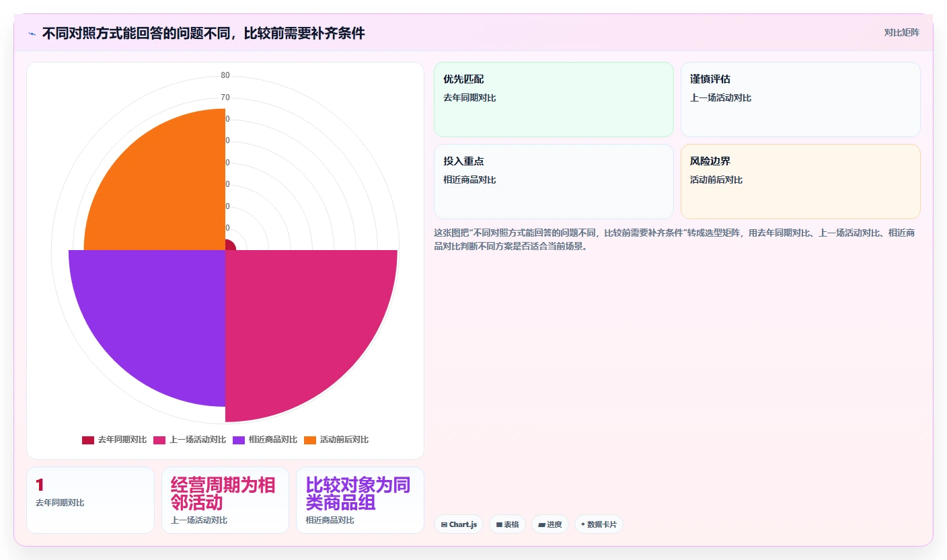Click 上一场活动对比 legend label text

198,440
